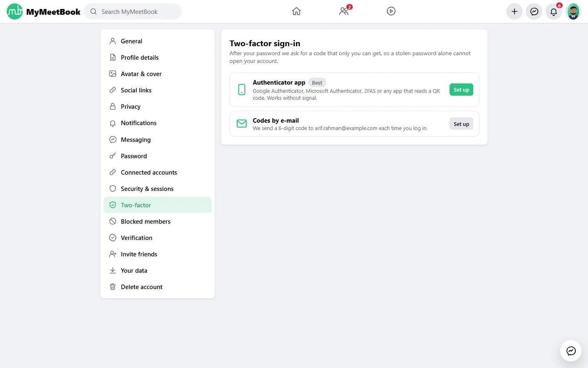
Task: Set up the Authenticator app
Action: [x=461, y=90]
